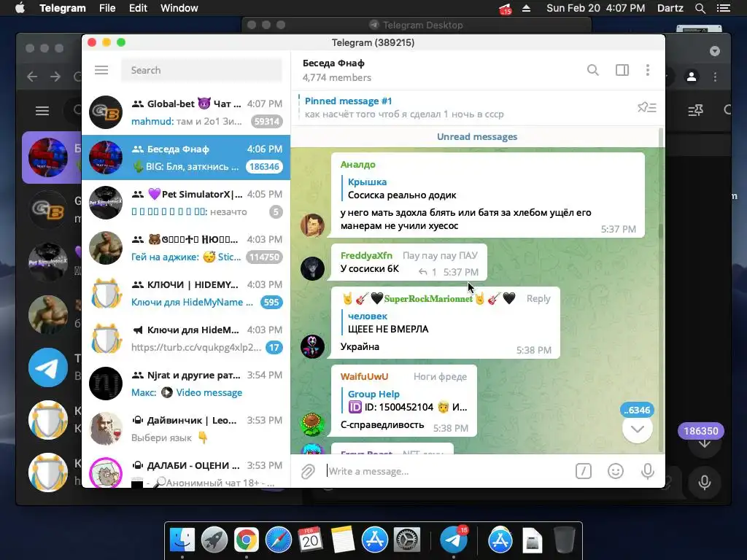The width and height of the screenshot is (747, 560).
Task: Jump to quoted Крышка message
Action: click(402, 189)
